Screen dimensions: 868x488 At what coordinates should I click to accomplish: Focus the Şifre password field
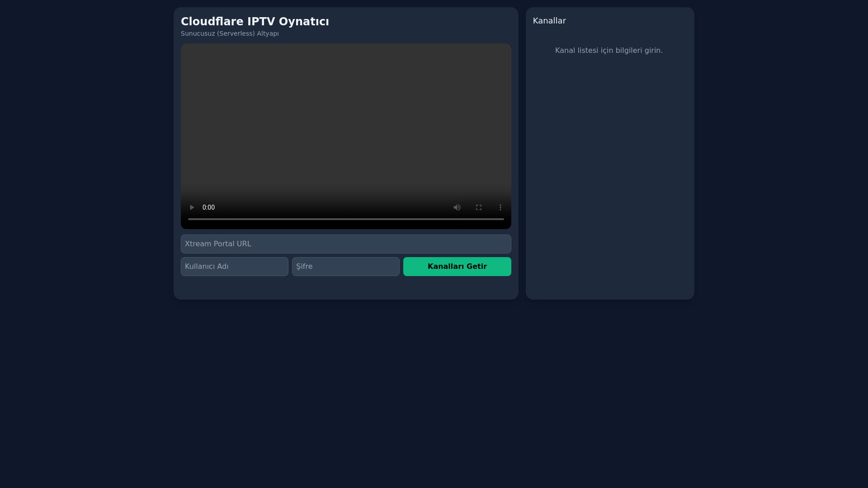[346, 267]
